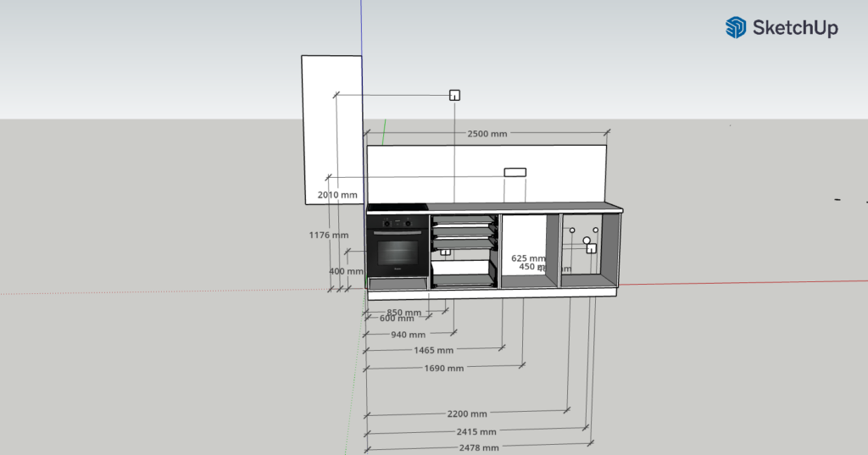This screenshot has width=868, height=455.
Task: Select the 1176 mm dimension text
Action: (328, 236)
